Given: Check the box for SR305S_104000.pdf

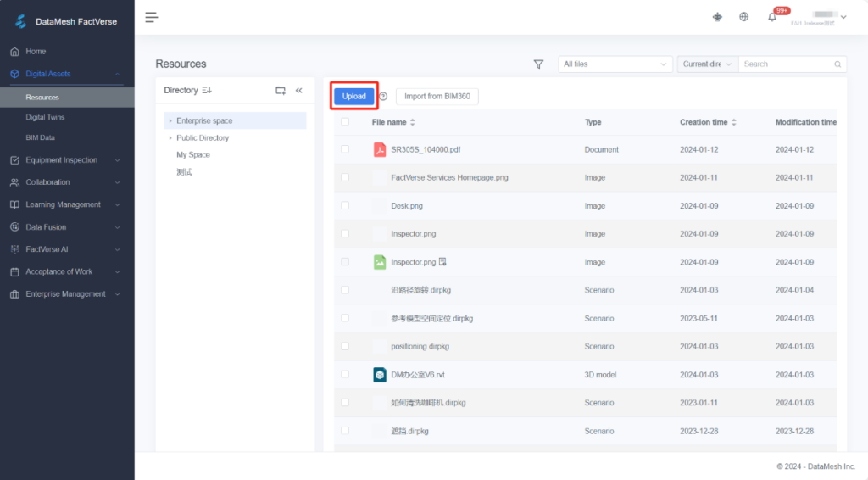Looking at the screenshot, I should coord(345,149).
